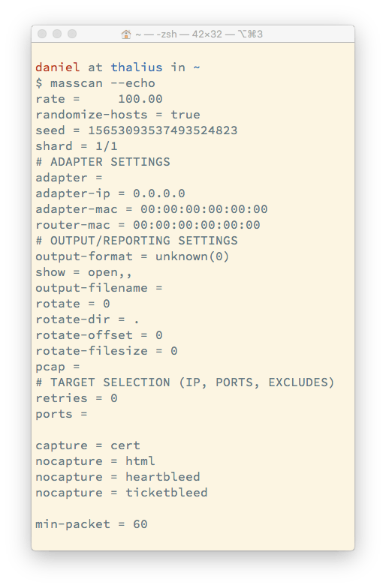Click the window title text showing zsh

pos(198,34)
